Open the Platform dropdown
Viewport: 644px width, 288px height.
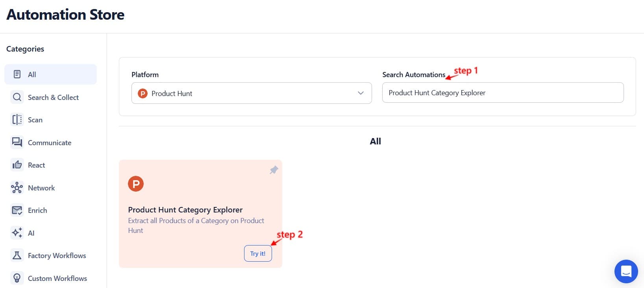click(x=252, y=93)
